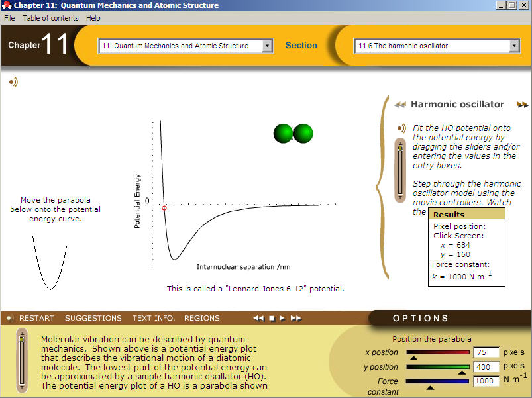Viewport: 532px width, 398px height.
Task: Click REGIONS in the control bar
Action: [x=202, y=318]
